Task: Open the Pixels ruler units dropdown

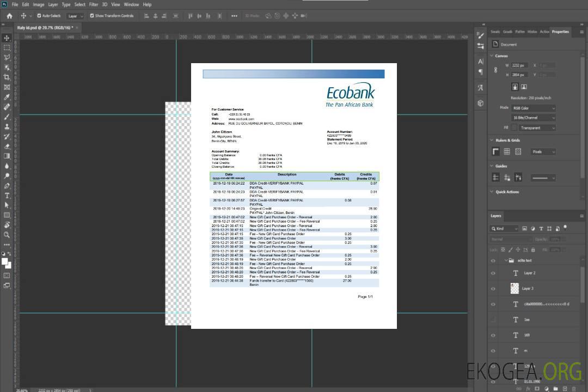Action: [x=543, y=151]
